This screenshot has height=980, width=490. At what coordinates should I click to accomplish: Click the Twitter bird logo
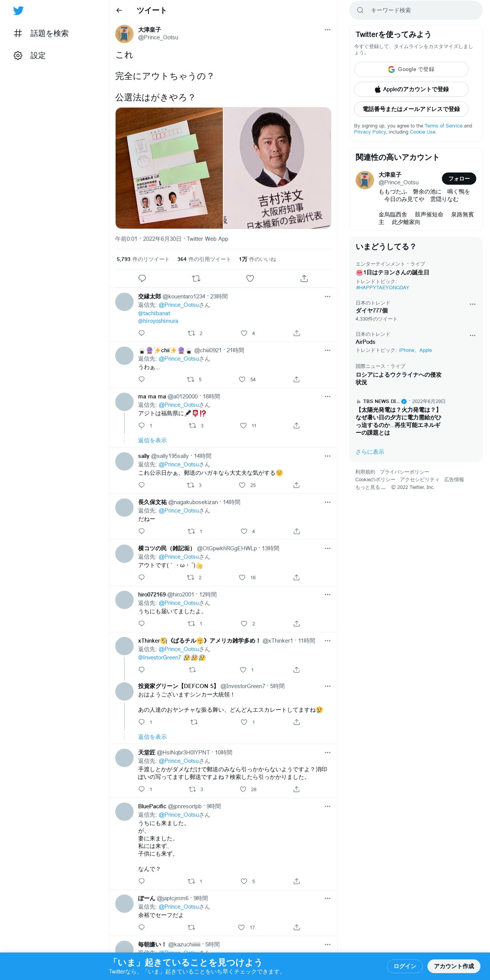tap(18, 10)
